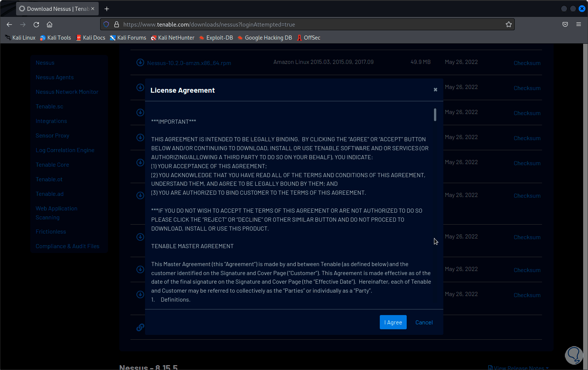Select the Download Nessus browser tab
Screen dimensions: 588x370
click(x=57, y=9)
